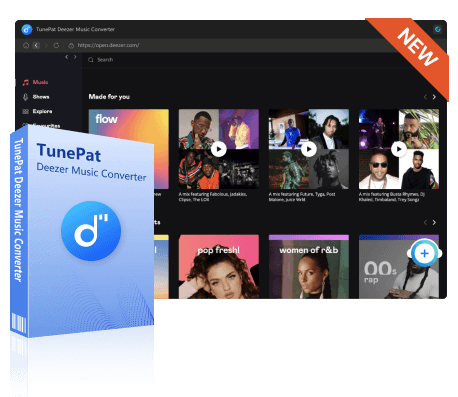Open the Music section in sidebar
The height and width of the screenshot is (397, 458).
40,82
